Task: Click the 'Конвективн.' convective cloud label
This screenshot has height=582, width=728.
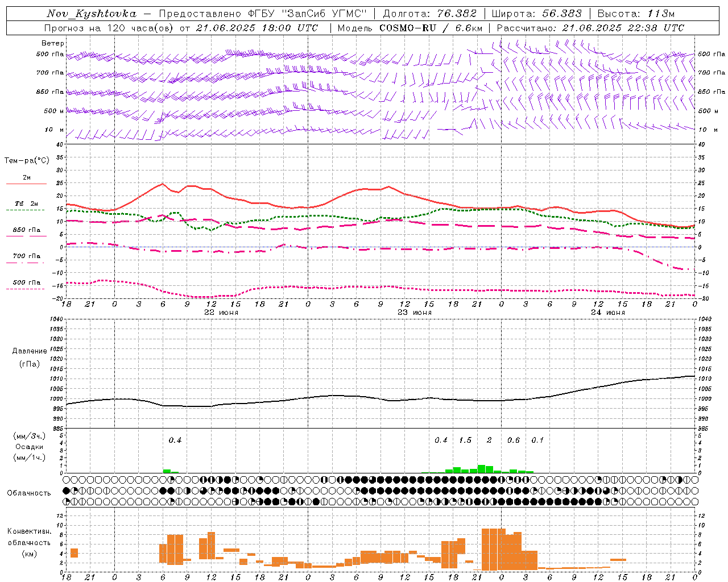Action: pos(29,531)
